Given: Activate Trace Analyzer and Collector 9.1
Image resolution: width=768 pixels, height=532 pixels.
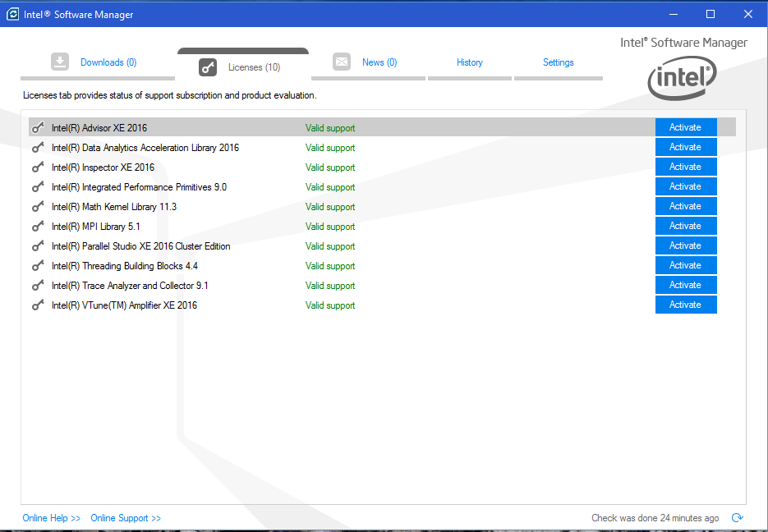Looking at the screenshot, I should 686,285.
